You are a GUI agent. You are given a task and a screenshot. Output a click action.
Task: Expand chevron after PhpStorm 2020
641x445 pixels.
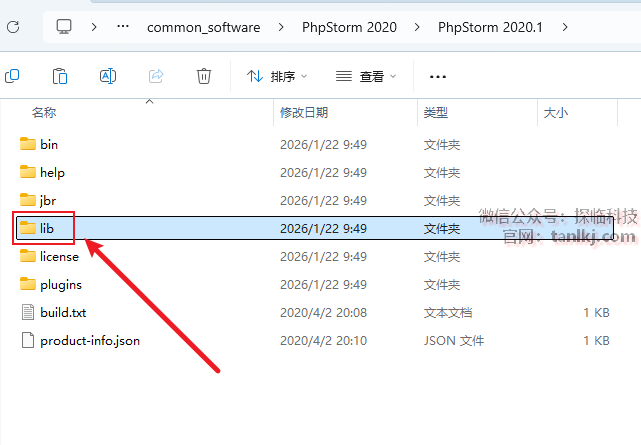coord(417,27)
